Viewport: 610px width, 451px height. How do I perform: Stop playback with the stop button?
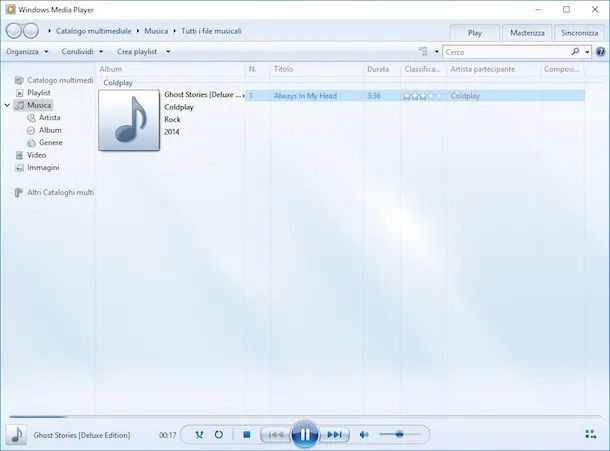[247, 434]
